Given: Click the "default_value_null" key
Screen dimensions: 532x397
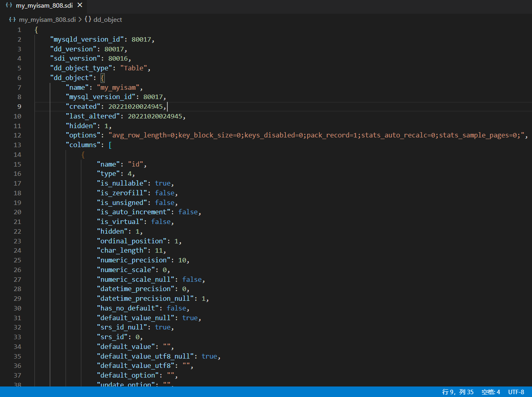Looking at the screenshot, I should [x=136, y=318].
